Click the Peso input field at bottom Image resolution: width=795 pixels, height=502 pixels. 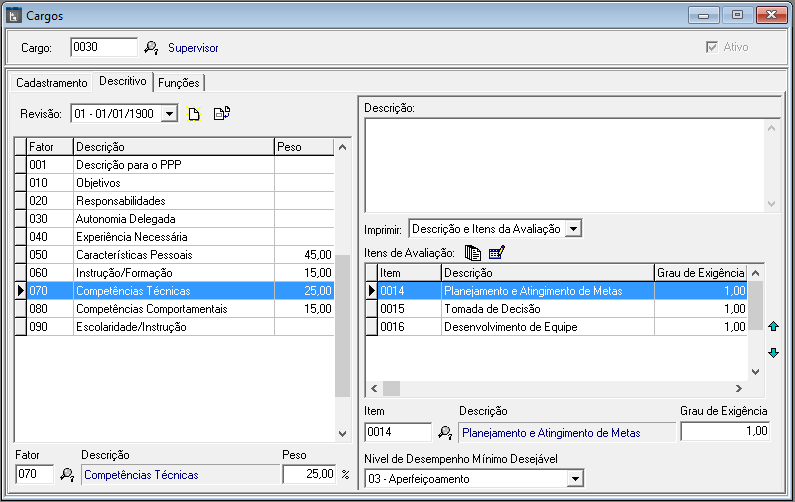309,474
